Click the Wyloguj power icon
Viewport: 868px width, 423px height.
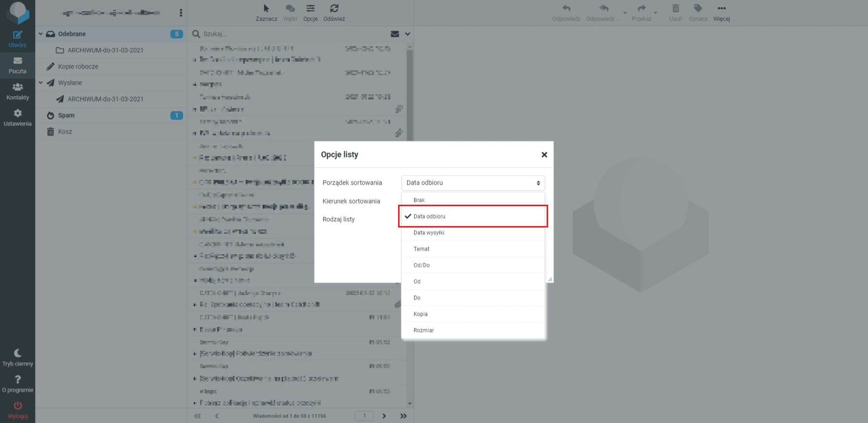17,406
